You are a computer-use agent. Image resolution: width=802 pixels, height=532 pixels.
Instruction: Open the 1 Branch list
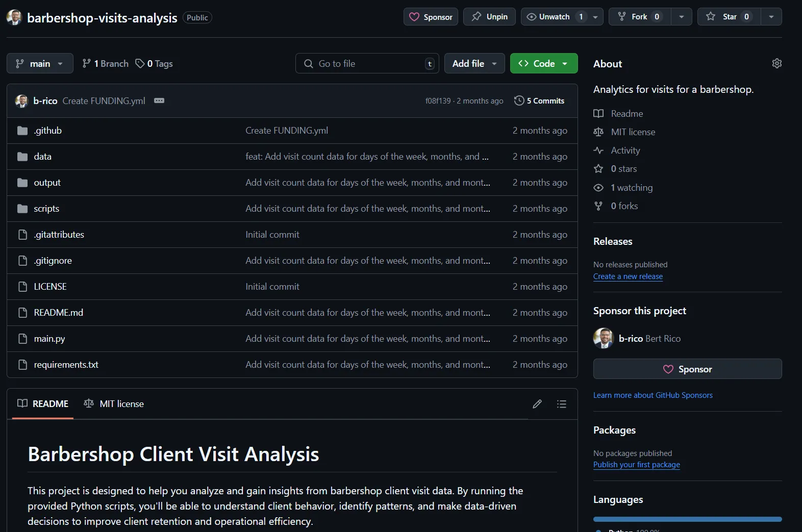click(x=106, y=63)
